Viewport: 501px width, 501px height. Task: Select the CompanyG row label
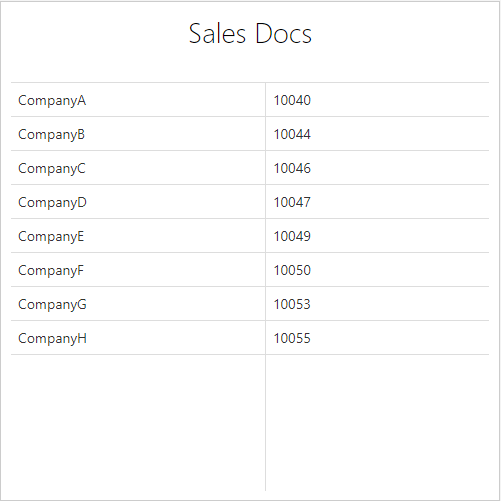pos(52,304)
